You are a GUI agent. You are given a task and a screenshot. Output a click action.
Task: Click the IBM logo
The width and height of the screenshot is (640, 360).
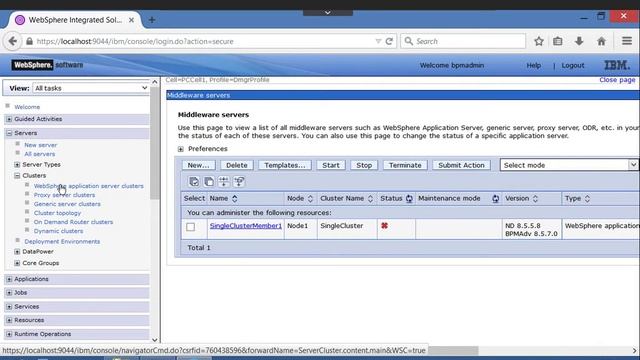[617, 65]
